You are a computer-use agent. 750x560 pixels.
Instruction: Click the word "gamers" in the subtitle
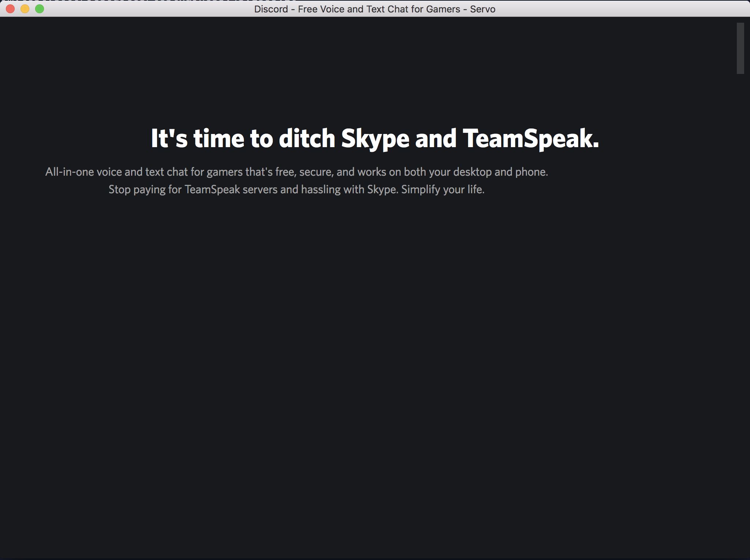pos(224,172)
